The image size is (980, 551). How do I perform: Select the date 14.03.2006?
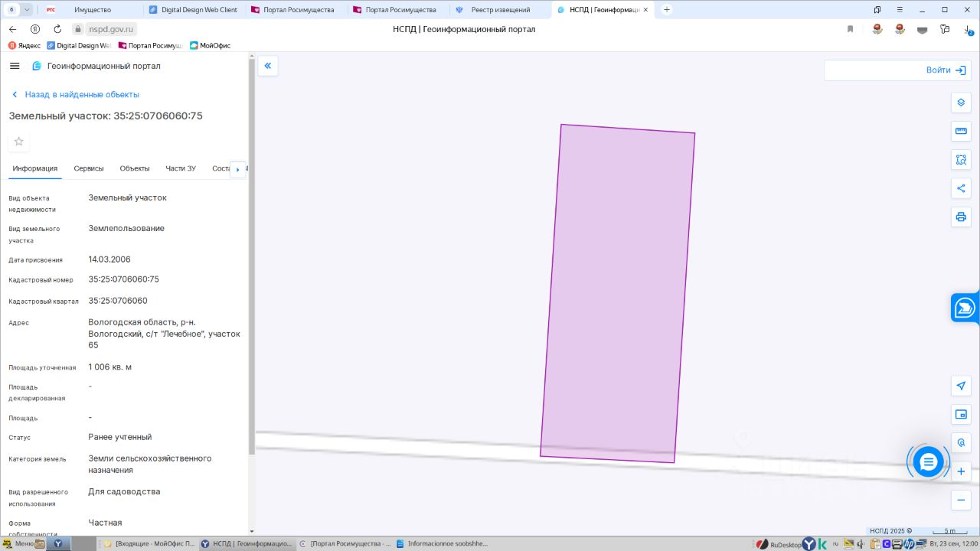109,259
